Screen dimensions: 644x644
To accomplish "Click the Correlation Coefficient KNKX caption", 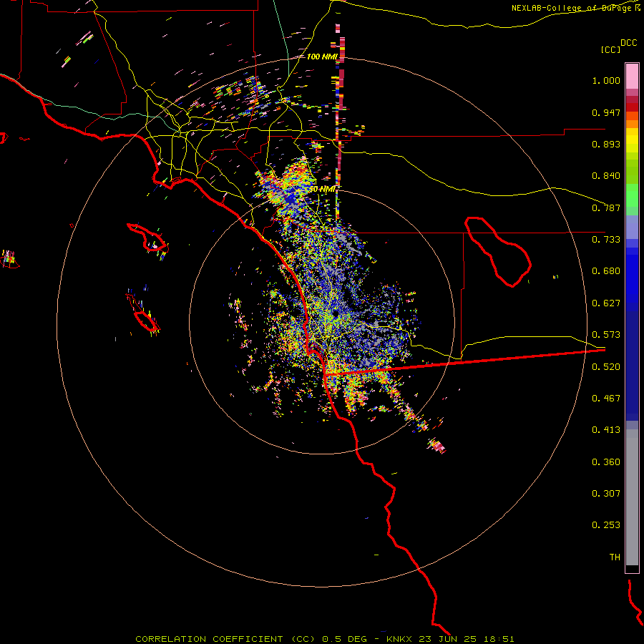I will click(324, 639).
